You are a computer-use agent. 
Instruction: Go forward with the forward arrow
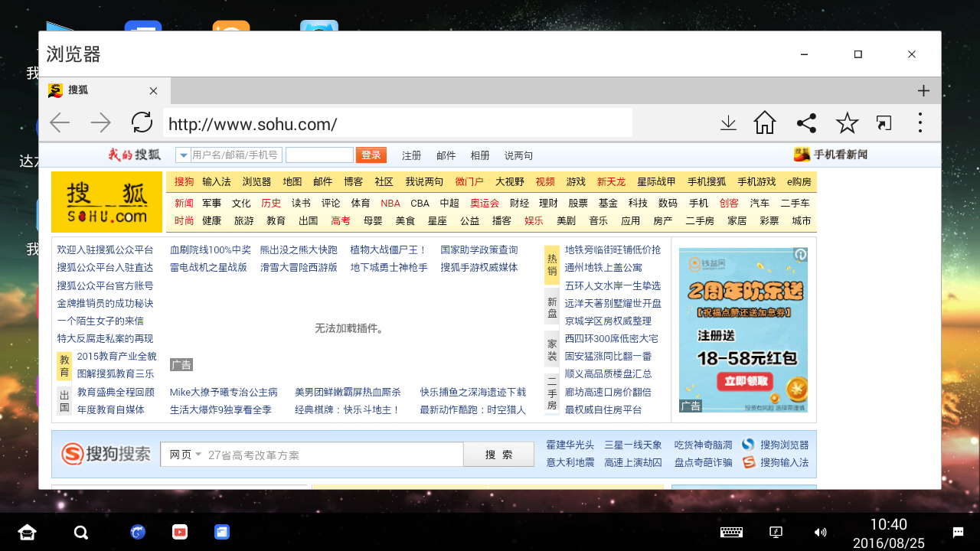click(x=100, y=122)
